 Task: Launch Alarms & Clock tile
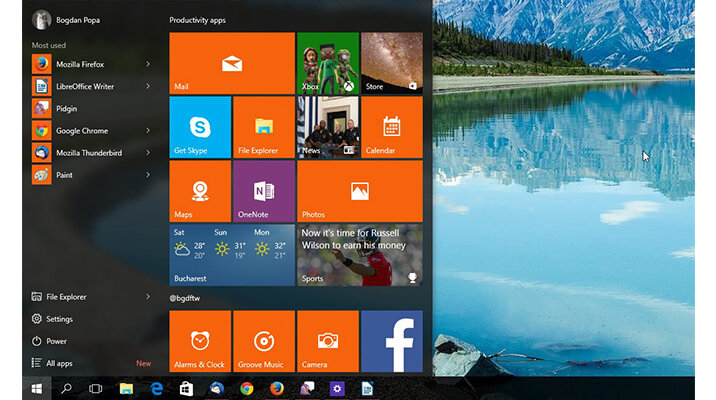200,341
